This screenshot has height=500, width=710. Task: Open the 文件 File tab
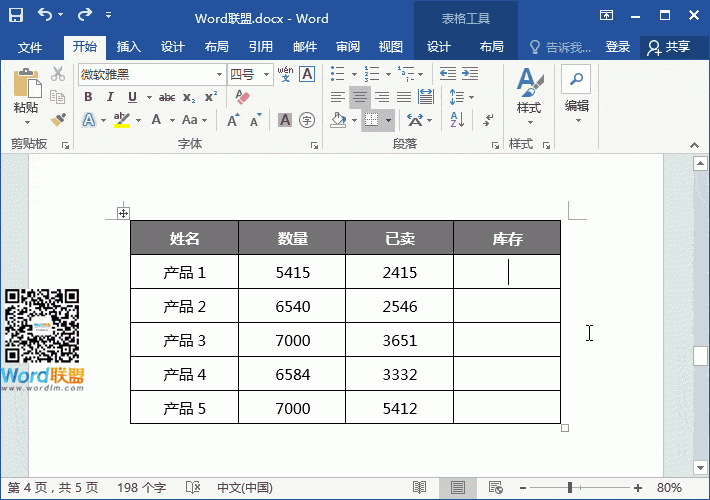click(30, 47)
